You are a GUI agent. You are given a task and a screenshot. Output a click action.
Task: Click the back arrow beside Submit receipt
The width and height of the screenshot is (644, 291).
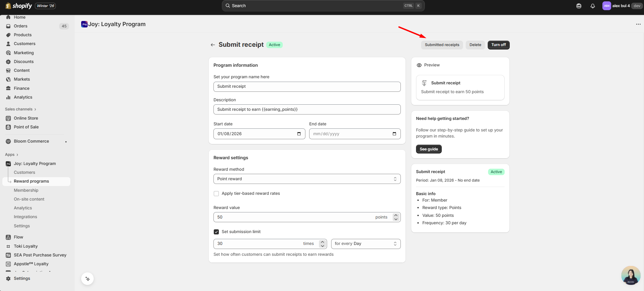(x=213, y=45)
